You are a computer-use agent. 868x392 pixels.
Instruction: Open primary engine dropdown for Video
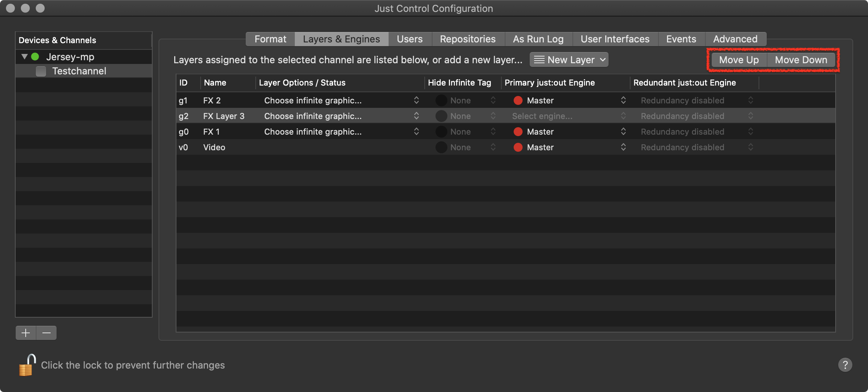pos(569,147)
